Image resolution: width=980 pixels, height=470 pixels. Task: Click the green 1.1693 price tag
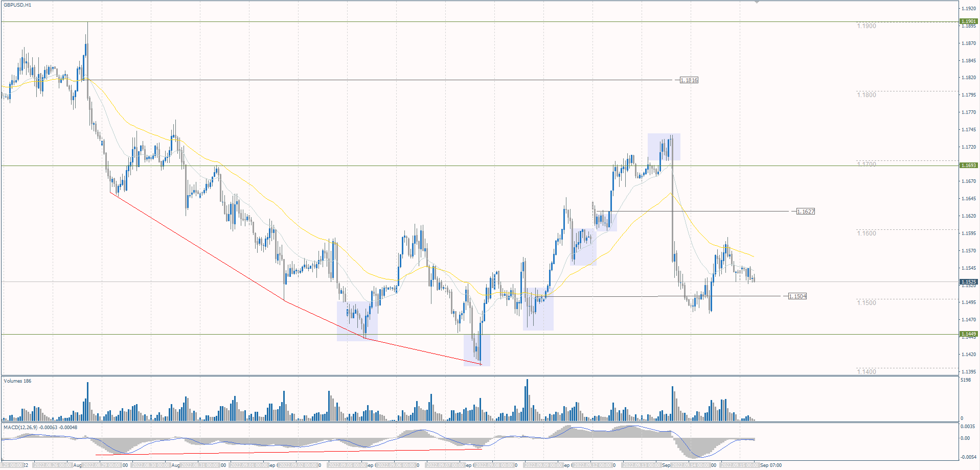click(969, 166)
